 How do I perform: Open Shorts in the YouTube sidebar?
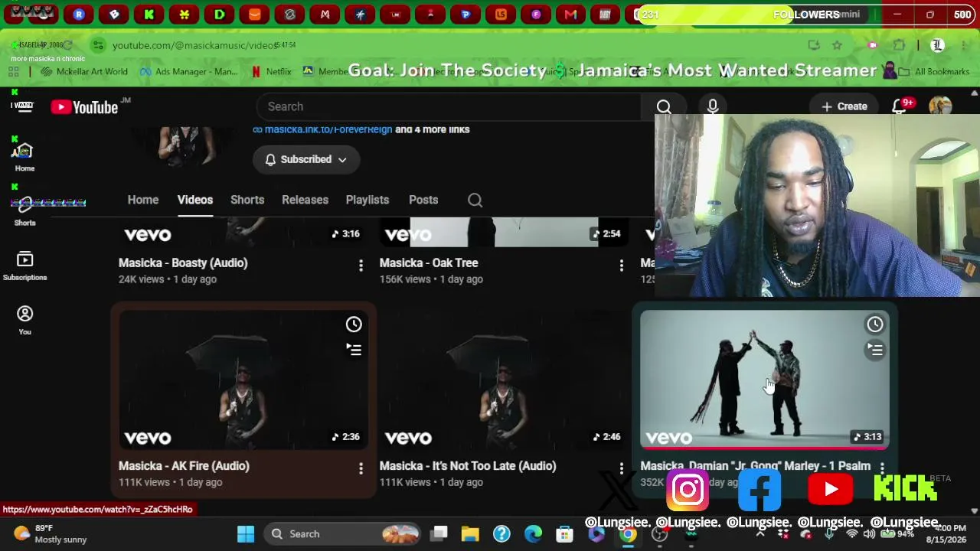point(24,210)
